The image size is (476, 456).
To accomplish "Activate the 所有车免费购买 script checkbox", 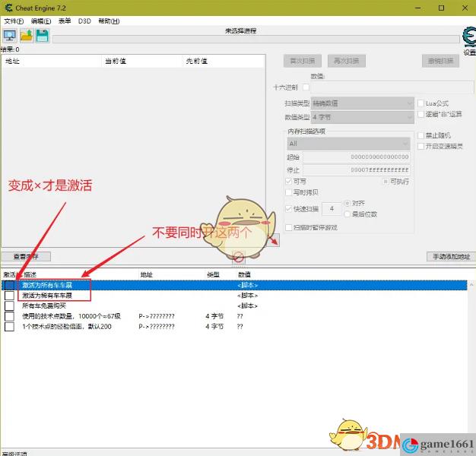I will click(x=9, y=306).
